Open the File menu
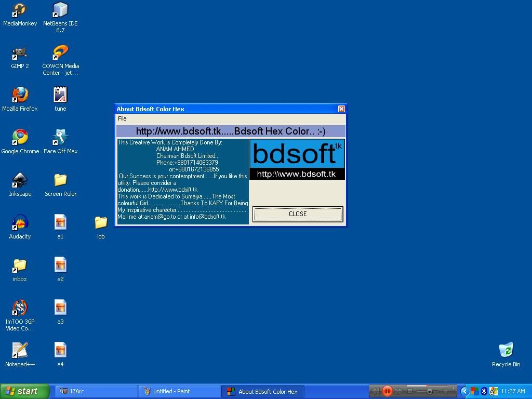The image size is (532, 399). click(x=122, y=118)
